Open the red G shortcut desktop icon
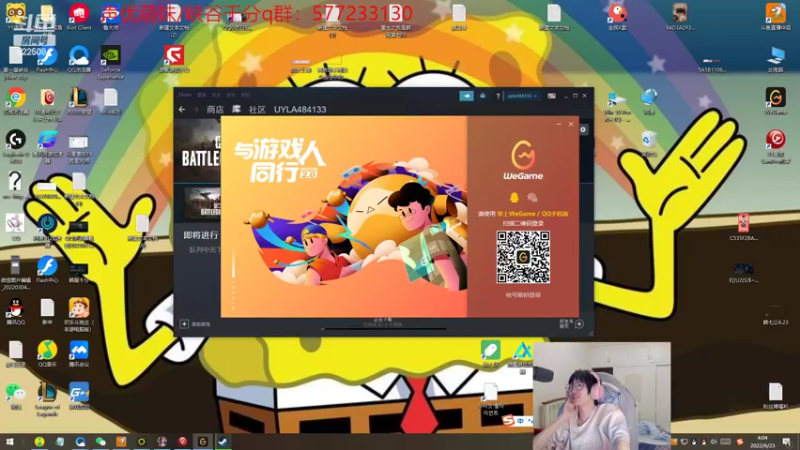 (174, 59)
